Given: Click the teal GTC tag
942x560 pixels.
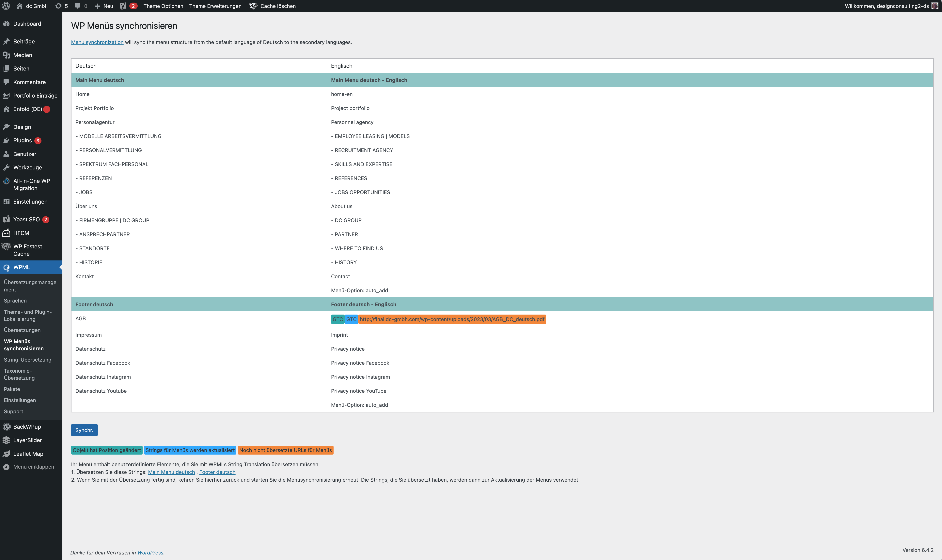Looking at the screenshot, I should 338,319.
